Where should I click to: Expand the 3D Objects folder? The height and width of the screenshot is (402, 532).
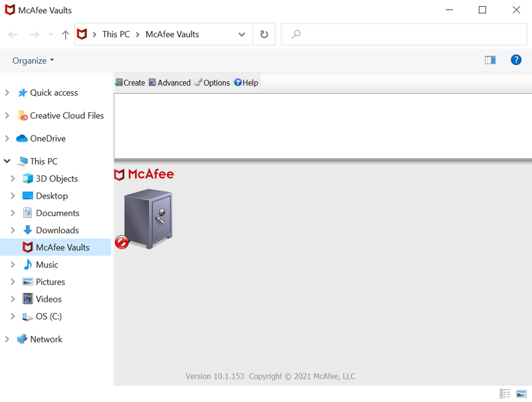(x=13, y=179)
